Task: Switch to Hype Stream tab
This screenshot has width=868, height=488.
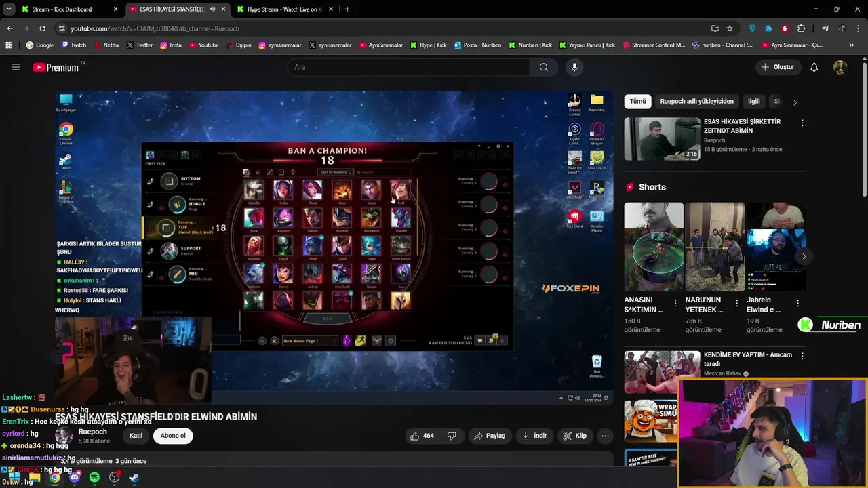Action: coord(284,9)
